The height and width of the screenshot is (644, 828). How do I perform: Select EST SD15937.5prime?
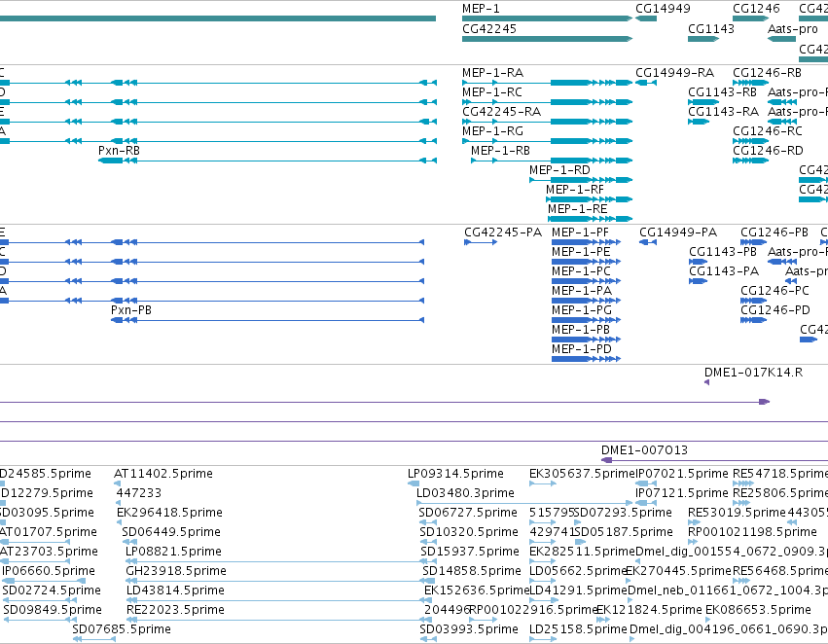coord(428,561)
